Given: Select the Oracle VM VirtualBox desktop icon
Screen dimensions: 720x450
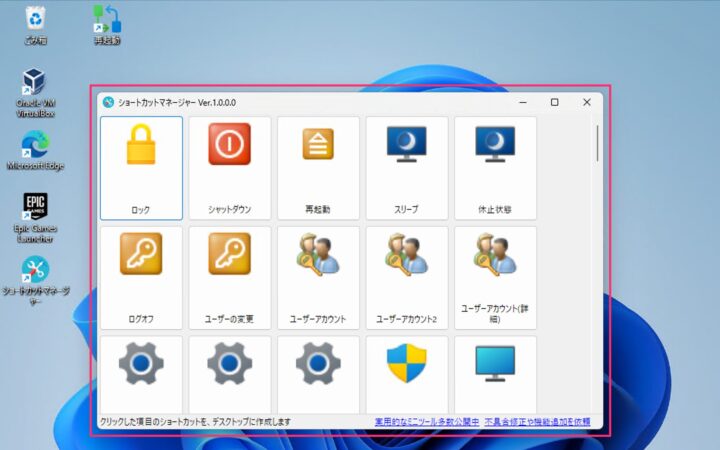Looking at the screenshot, I should point(35,90).
